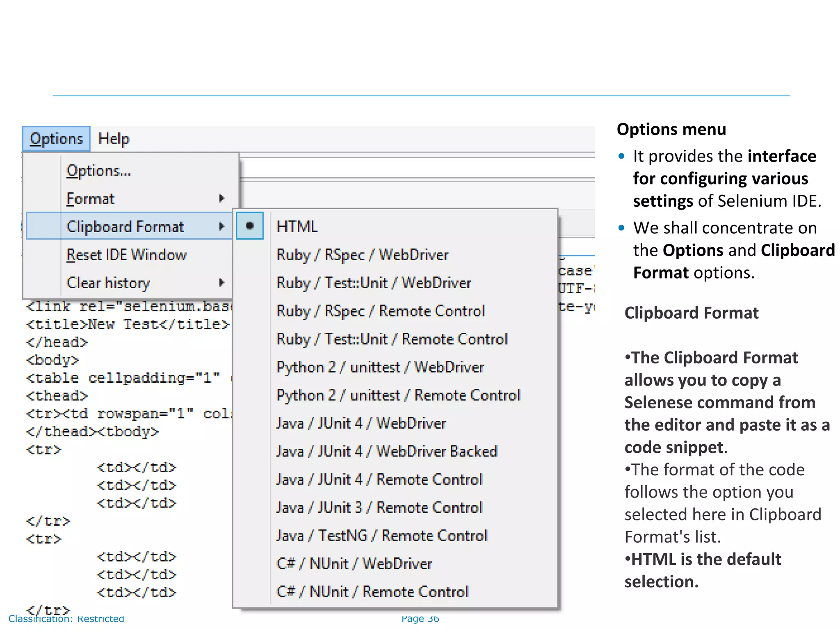Select C# / NUnit / Remote Control

[372, 592]
